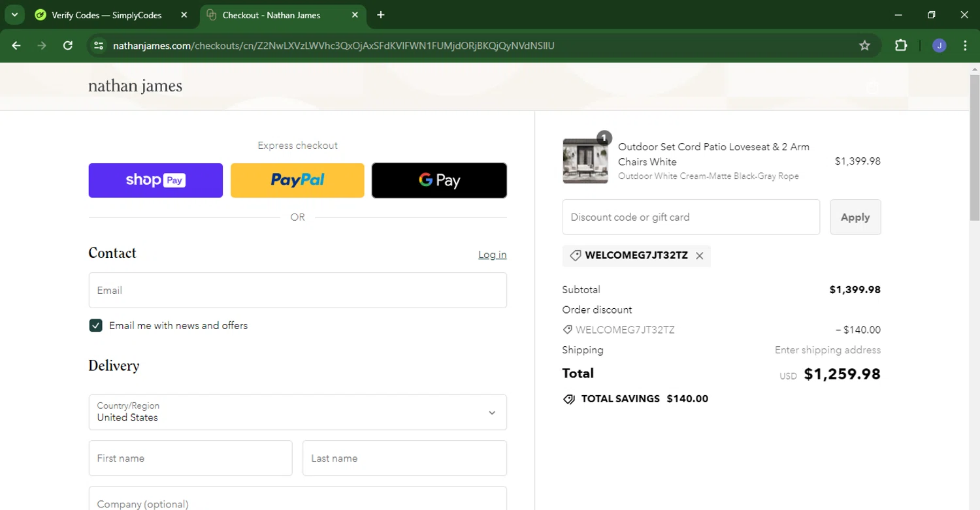Reload the checkout page

67,46
